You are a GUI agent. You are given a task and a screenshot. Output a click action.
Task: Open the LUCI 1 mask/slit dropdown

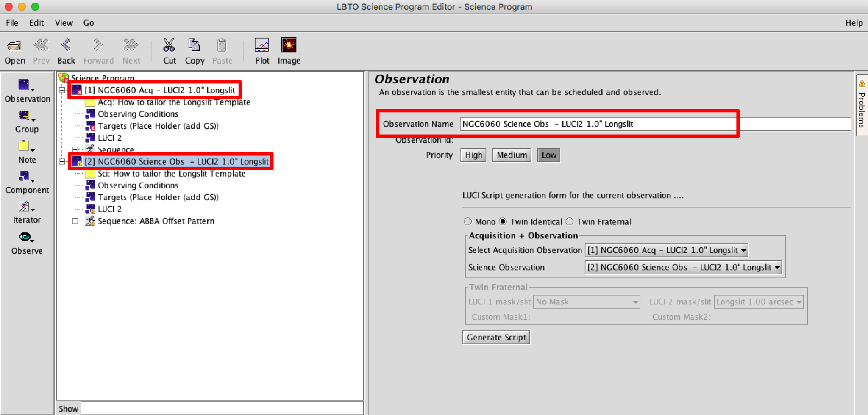tap(587, 302)
